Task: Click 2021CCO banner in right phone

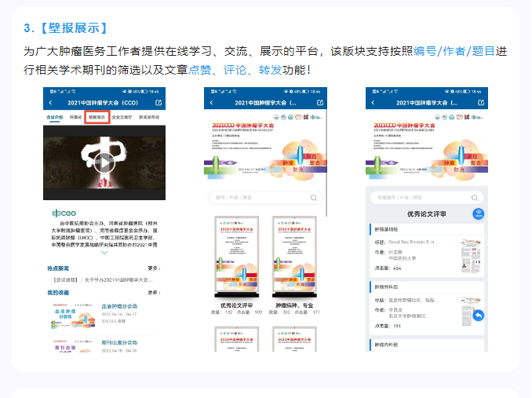Action: tap(427, 149)
